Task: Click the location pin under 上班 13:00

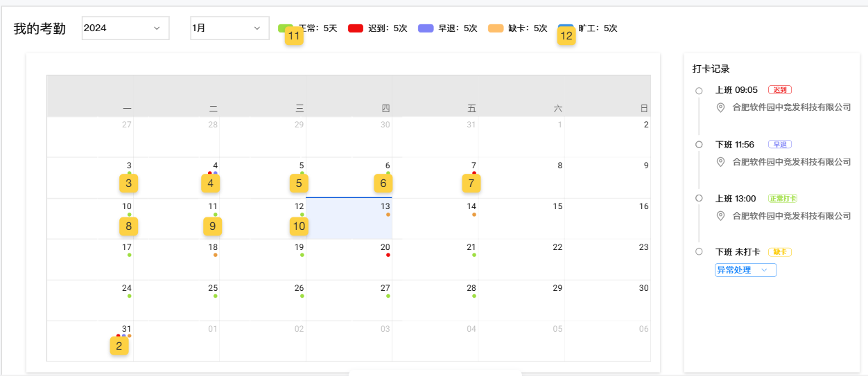Action: [720, 216]
